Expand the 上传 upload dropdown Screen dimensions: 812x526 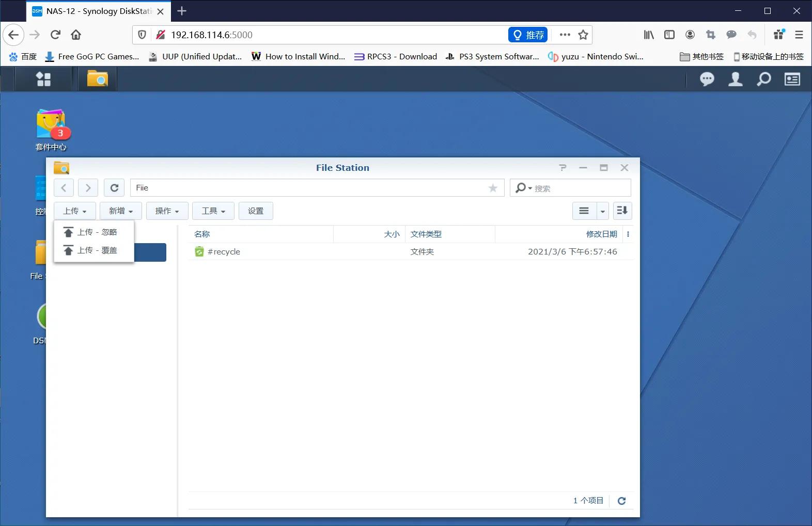click(x=75, y=211)
